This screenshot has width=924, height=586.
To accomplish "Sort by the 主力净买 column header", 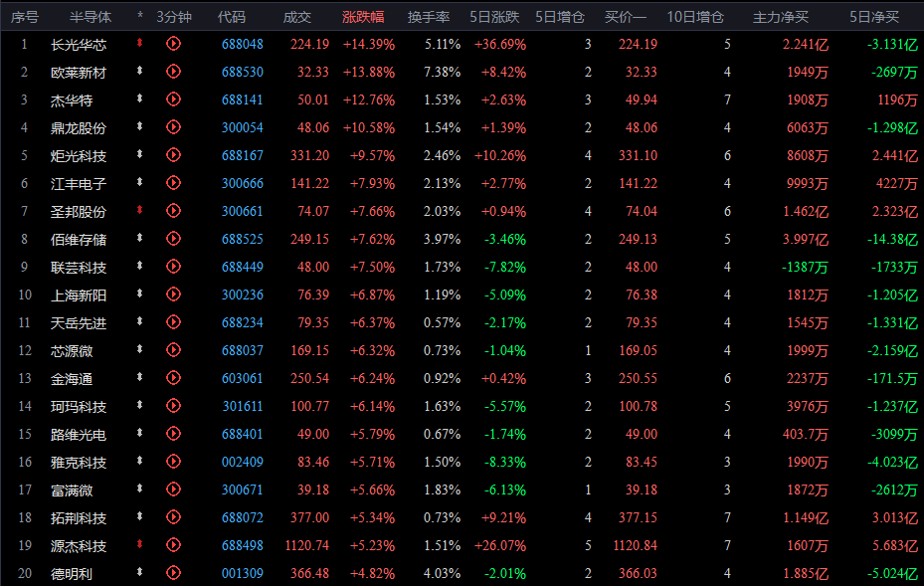I will [x=780, y=17].
